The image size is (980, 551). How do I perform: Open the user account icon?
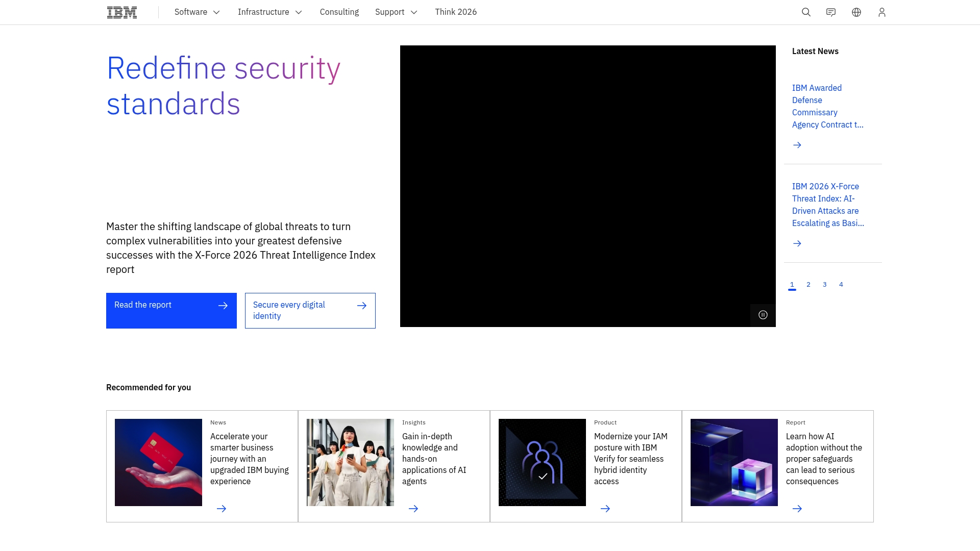(x=881, y=12)
